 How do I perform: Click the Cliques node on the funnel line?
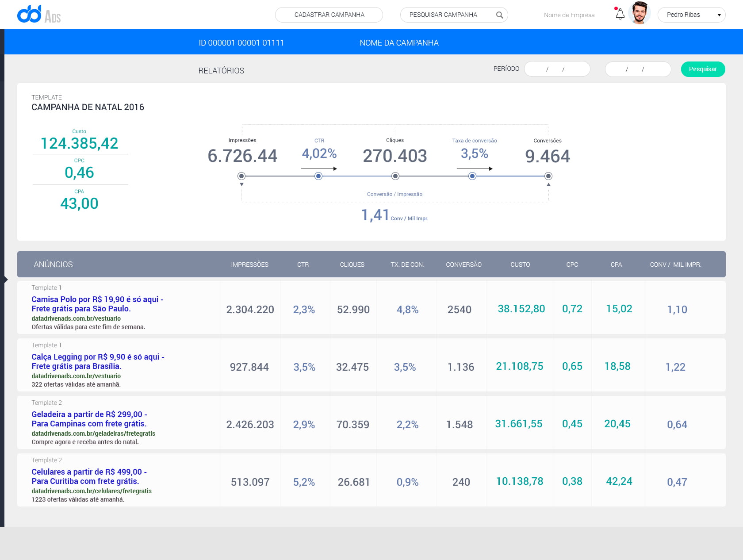point(395,176)
